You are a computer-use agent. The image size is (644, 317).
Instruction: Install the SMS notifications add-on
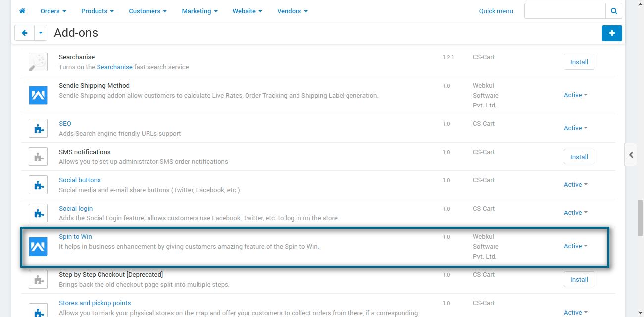579,157
